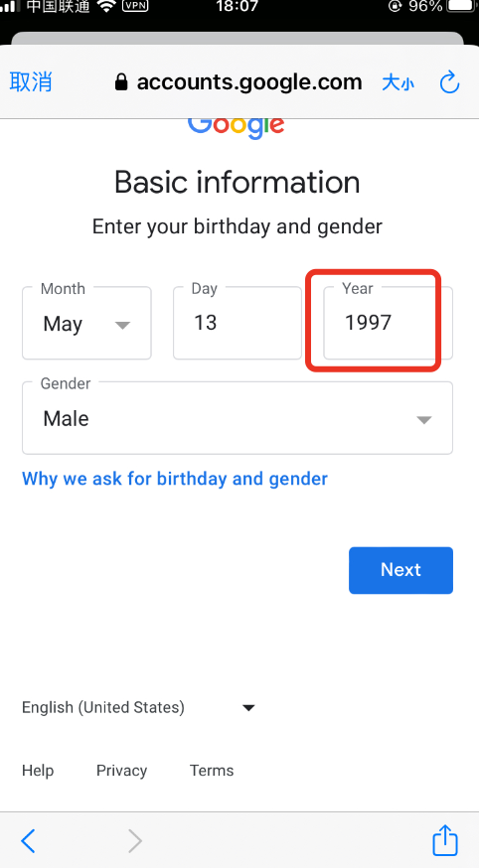Image resolution: width=479 pixels, height=868 pixels.
Task: Tap the Google logo
Action: tap(237, 127)
